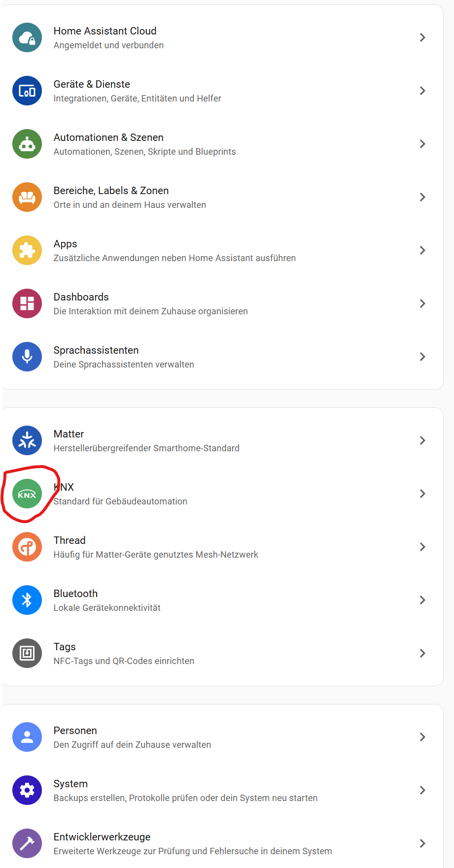The height and width of the screenshot is (868, 454).
Task: Click the green KNX icon
Action: (x=27, y=494)
